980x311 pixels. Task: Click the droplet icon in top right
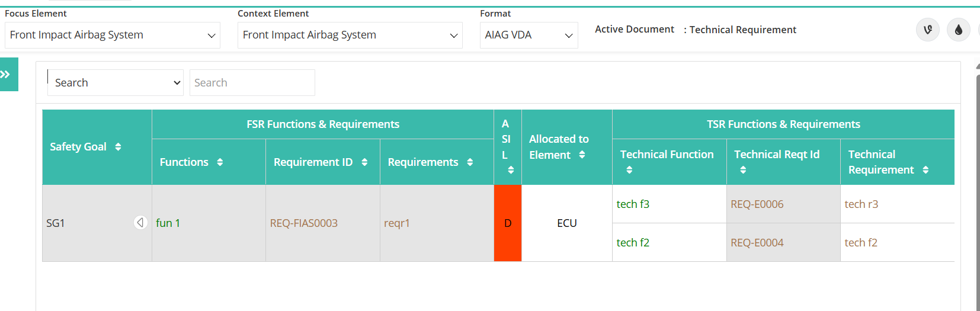(x=958, y=30)
